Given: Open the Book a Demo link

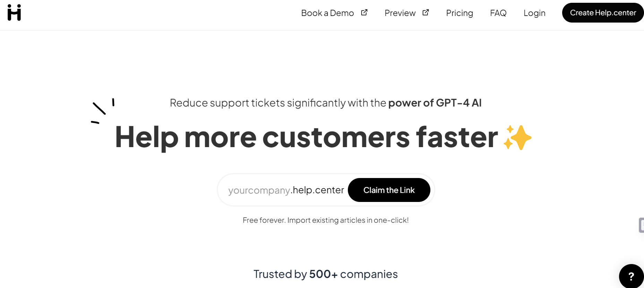Looking at the screenshot, I should click(x=327, y=12).
